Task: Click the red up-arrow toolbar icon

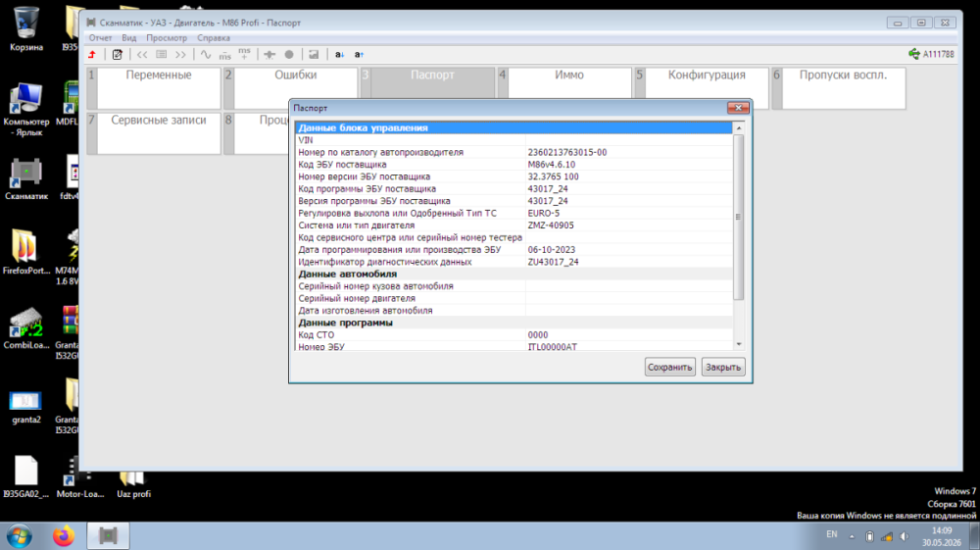Action: (92, 54)
